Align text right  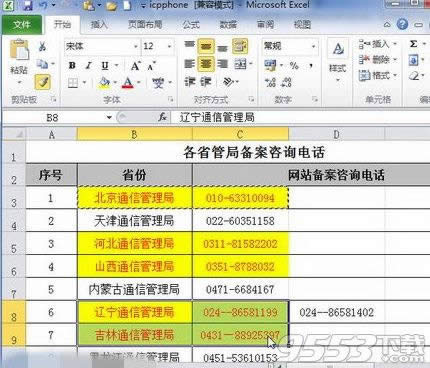[222, 64]
